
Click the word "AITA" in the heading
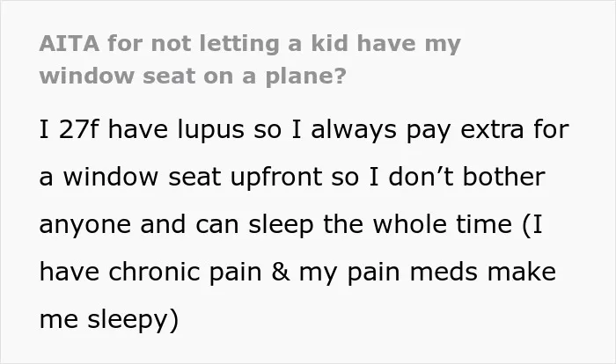click(70, 43)
